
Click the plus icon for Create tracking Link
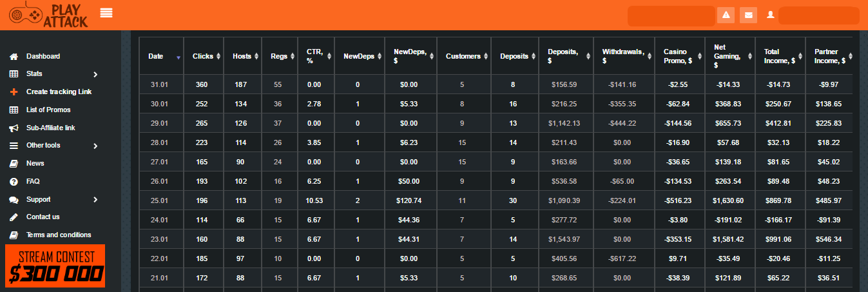(14, 92)
